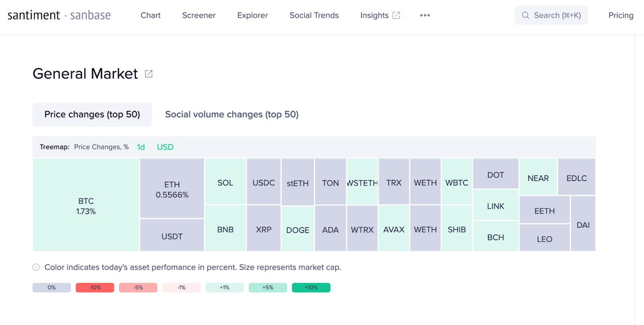Switch to Social volume changes (top 50) tab
This screenshot has width=644, height=325.
[x=232, y=115]
